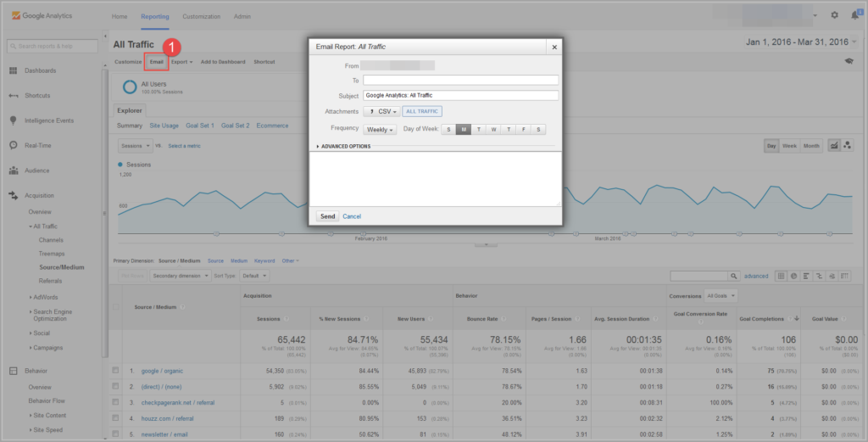The width and height of the screenshot is (868, 442).
Task: Click the Real-Time clock icon
Action: point(14,145)
